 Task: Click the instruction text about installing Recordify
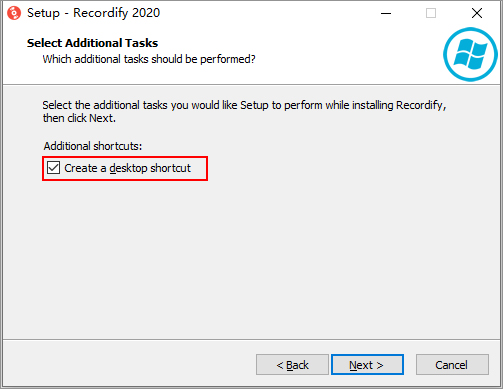pos(244,105)
